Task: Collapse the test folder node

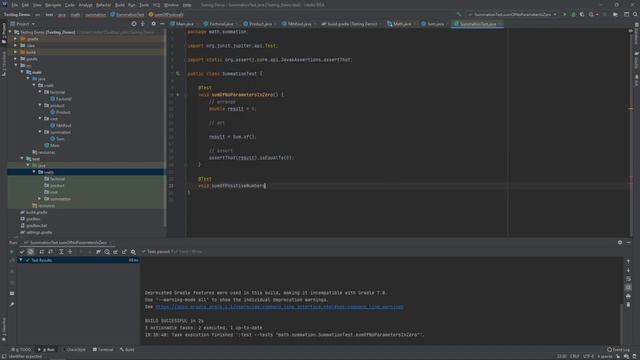Action: pyautogui.click(x=22, y=159)
